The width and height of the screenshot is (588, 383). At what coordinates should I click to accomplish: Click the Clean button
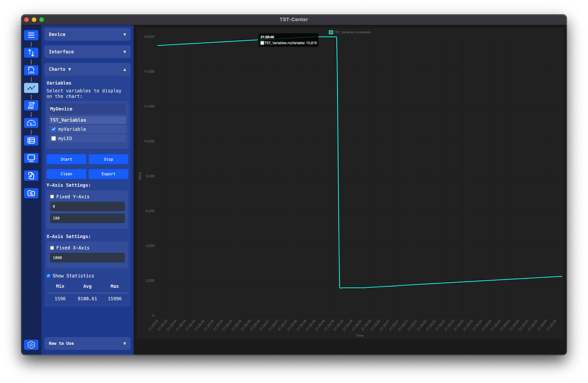(x=66, y=174)
